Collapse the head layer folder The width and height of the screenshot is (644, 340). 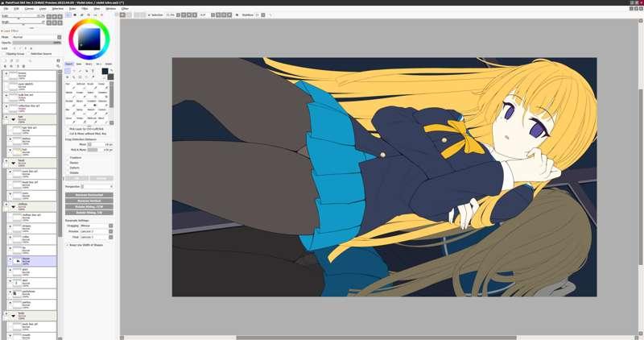pos(13,164)
